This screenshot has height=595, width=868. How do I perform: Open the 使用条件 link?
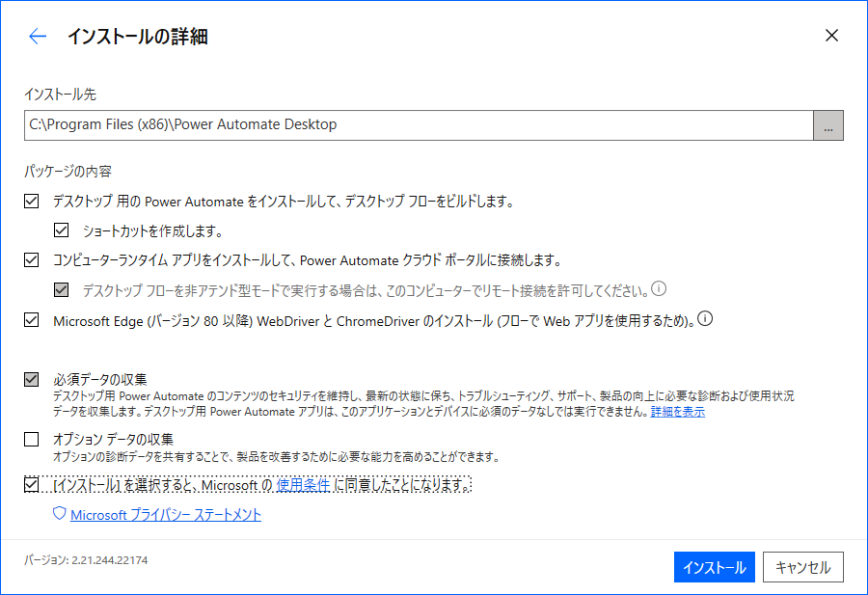pos(304,485)
